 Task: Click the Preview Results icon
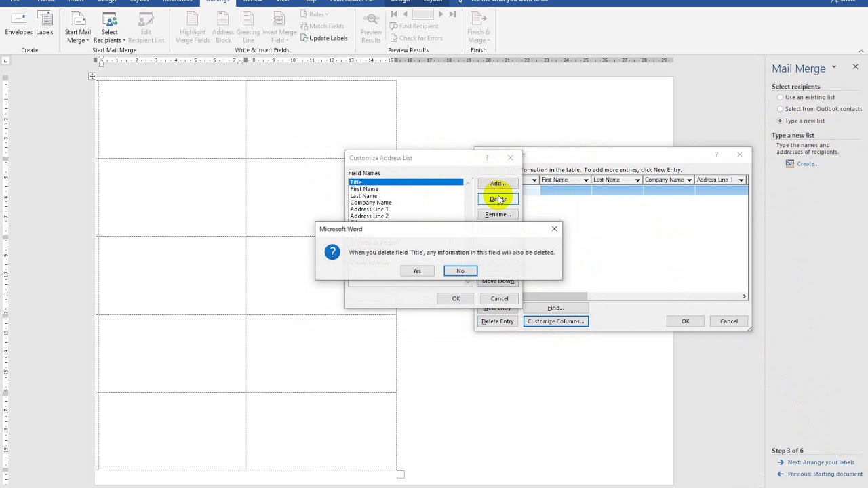click(x=371, y=28)
